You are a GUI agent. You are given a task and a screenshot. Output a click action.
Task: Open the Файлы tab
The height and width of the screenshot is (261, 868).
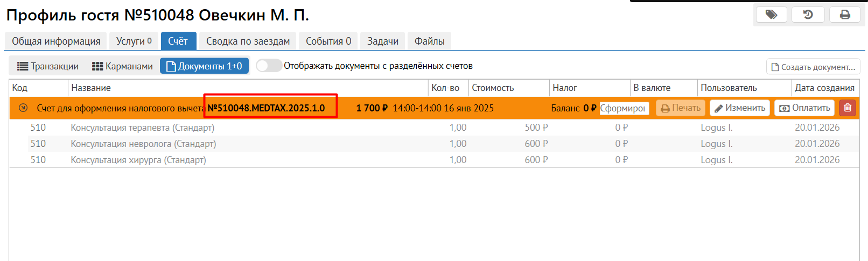429,41
